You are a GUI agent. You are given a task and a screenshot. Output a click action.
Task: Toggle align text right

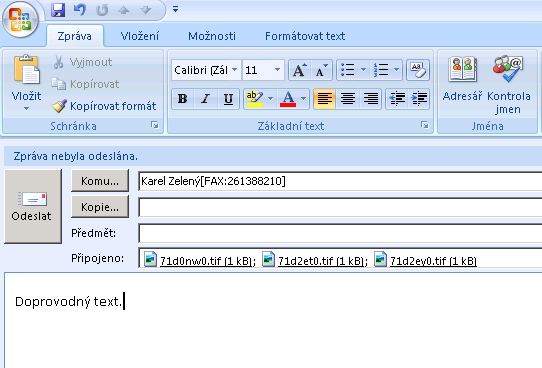[370, 99]
